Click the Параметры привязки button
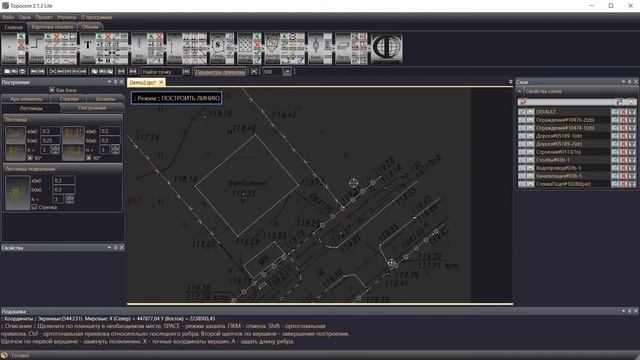The height and width of the screenshot is (360, 640). pos(220,72)
